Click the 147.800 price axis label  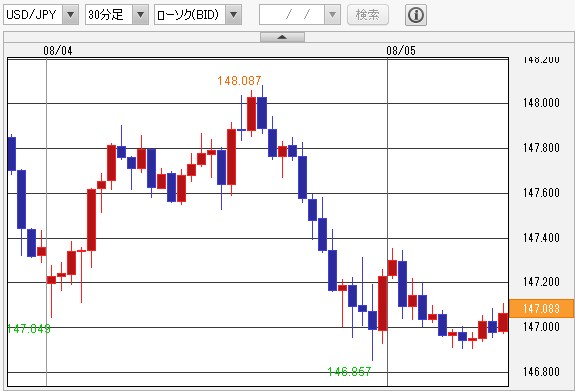point(541,148)
